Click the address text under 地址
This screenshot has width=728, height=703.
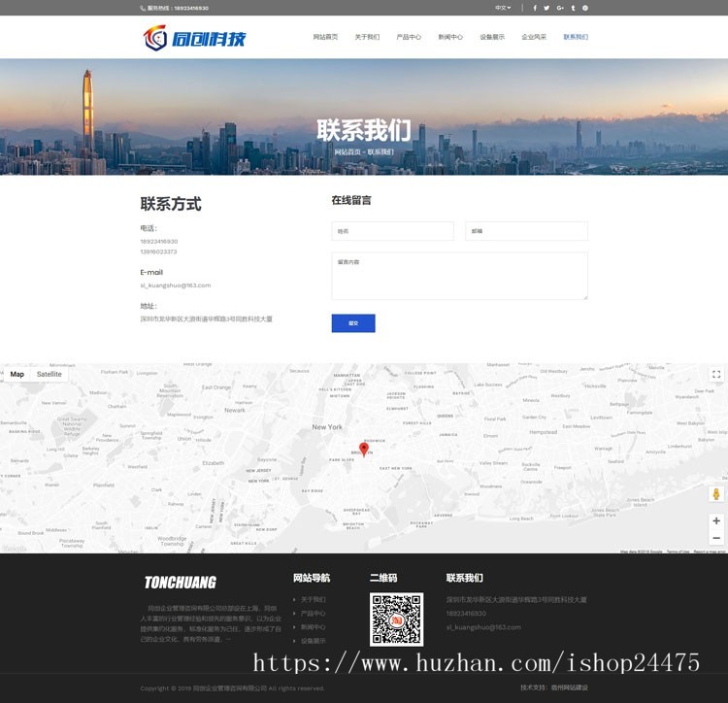click(206, 319)
